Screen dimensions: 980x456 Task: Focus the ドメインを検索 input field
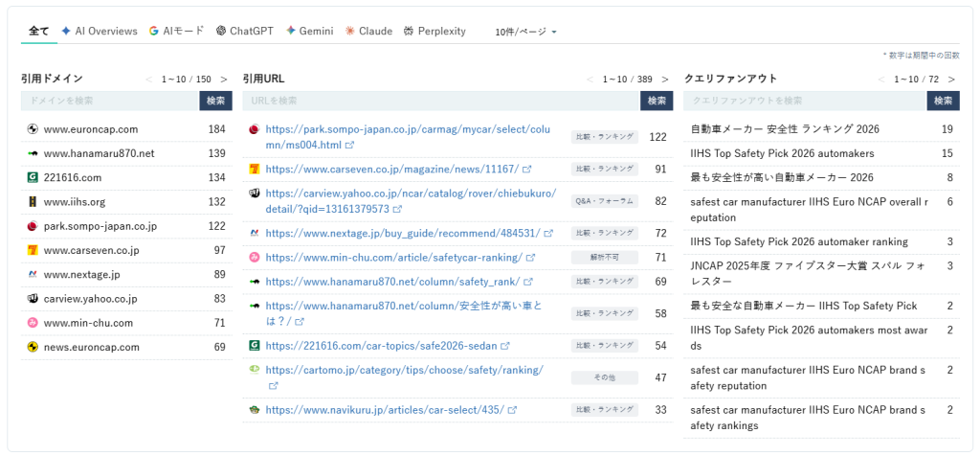[110, 101]
